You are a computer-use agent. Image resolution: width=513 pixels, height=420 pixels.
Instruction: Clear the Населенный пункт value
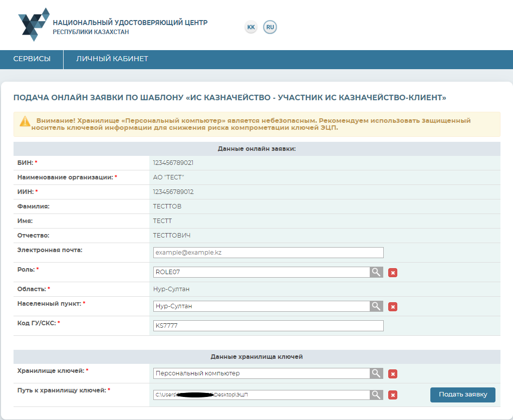click(393, 307)
